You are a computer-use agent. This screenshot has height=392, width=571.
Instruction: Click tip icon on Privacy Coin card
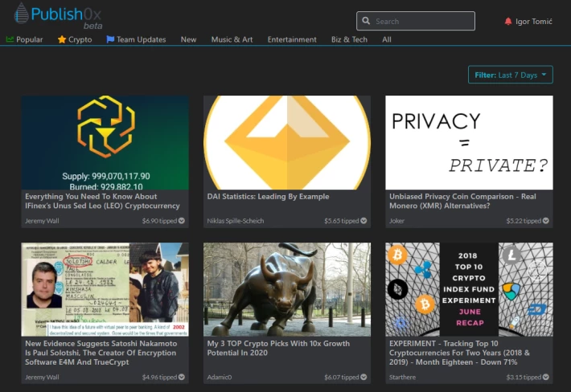(545, 221)
